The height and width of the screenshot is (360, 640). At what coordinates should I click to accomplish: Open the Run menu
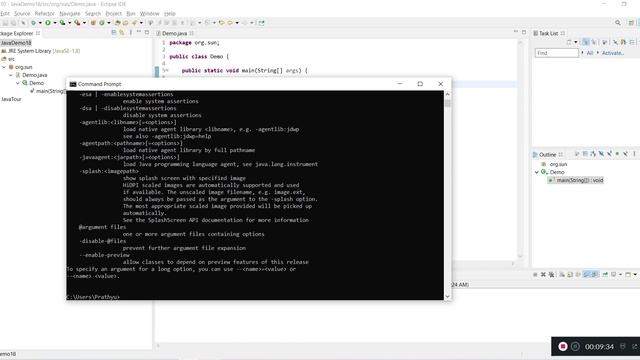pyautogui.click(x=131, y=13)
